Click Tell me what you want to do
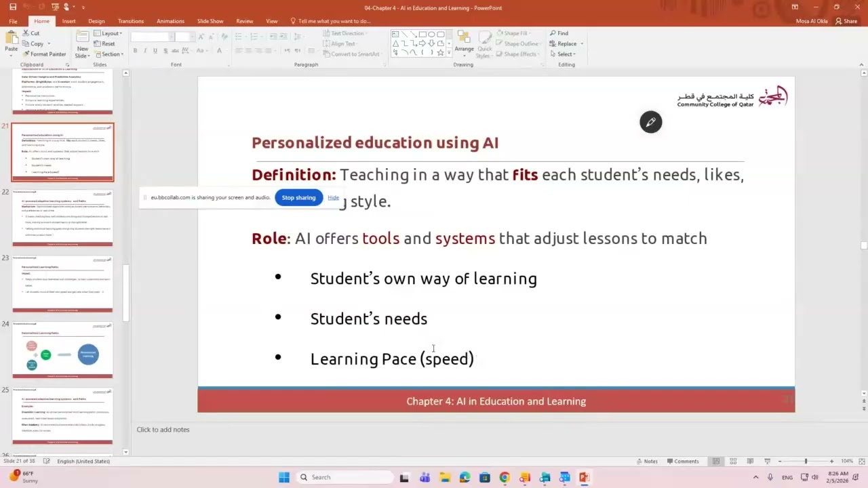Viewport: 868px width, 488px height. [330, 21]
